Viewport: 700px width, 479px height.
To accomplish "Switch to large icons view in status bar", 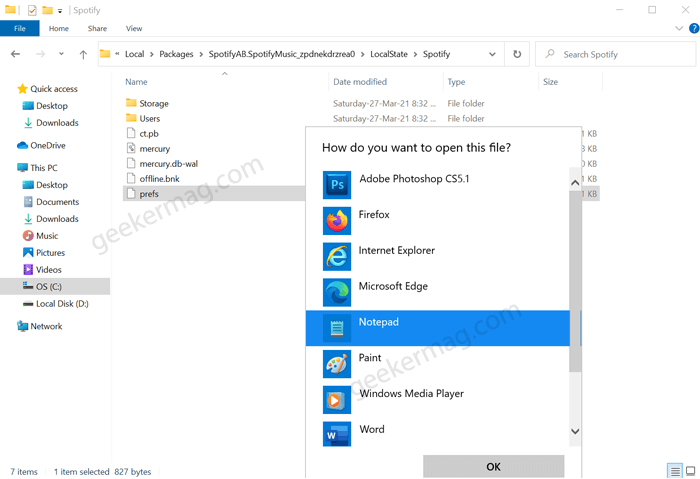I will pyautogui.click(x=691, y=471).
